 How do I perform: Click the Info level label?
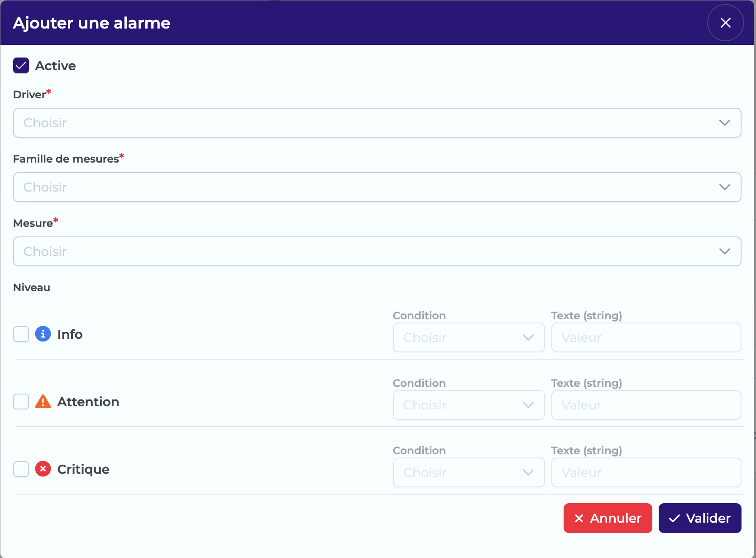click(x=70, y=334)
